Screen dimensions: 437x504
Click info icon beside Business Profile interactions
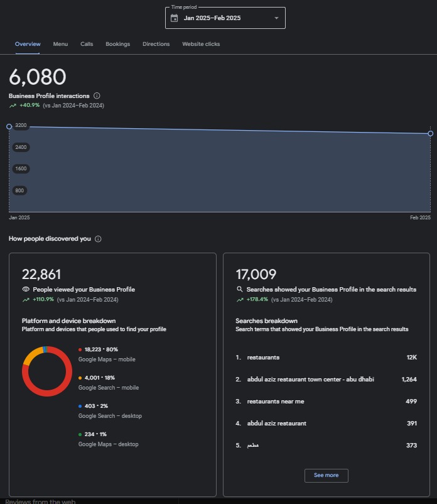point(97,96)
